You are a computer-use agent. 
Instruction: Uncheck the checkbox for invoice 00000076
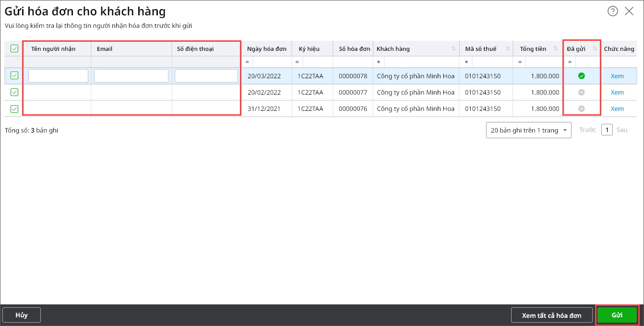point(14,109)
